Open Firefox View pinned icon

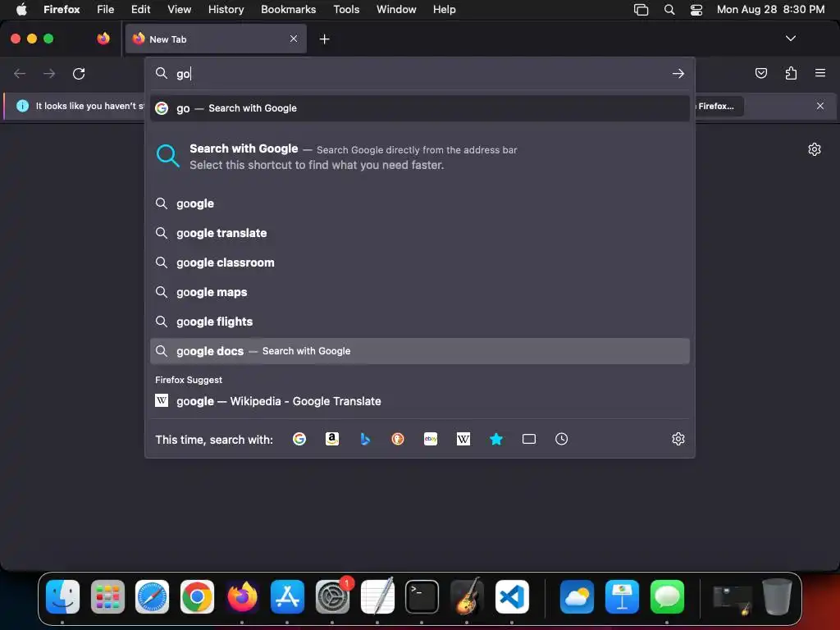click(x=103, y=39)
